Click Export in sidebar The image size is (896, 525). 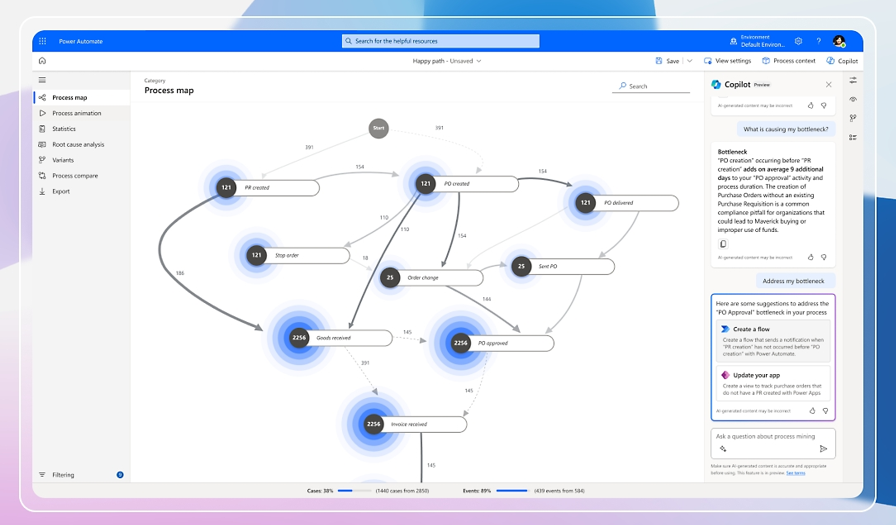(82, 191)
